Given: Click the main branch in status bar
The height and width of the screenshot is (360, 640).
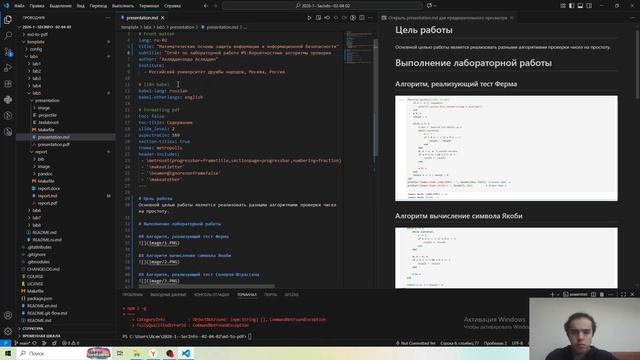Looking at the screenshot, I should tap(22, 343).
